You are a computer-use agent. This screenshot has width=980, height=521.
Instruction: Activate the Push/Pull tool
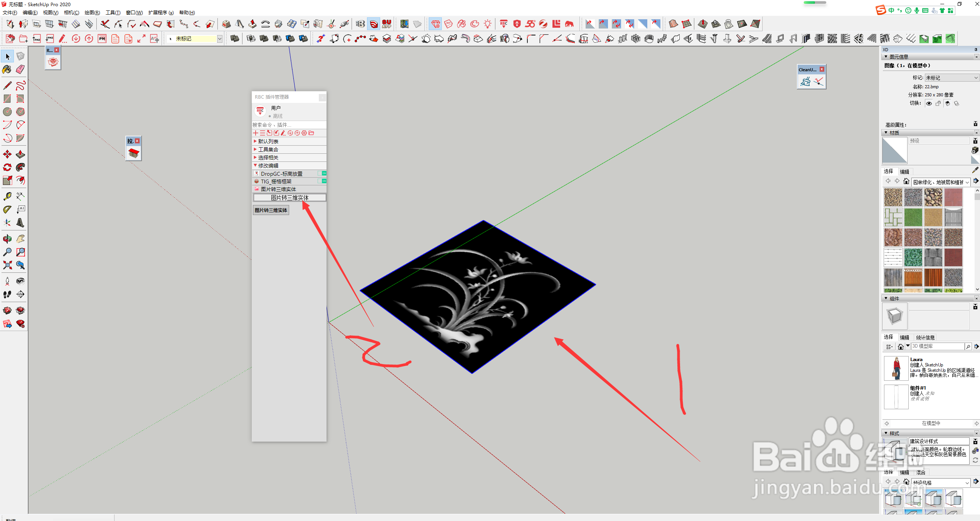pyautogui.click(x=20, y=155)
